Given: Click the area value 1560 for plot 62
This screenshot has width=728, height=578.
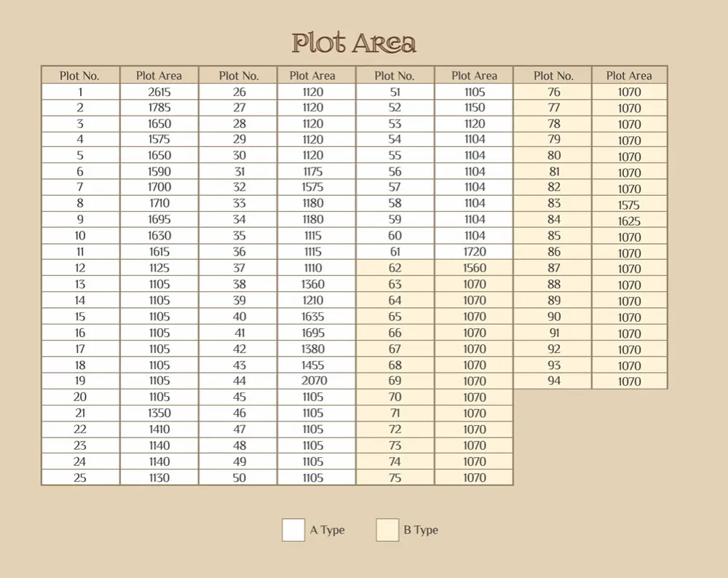Looking at the screenshot, I should pos(474,268).
